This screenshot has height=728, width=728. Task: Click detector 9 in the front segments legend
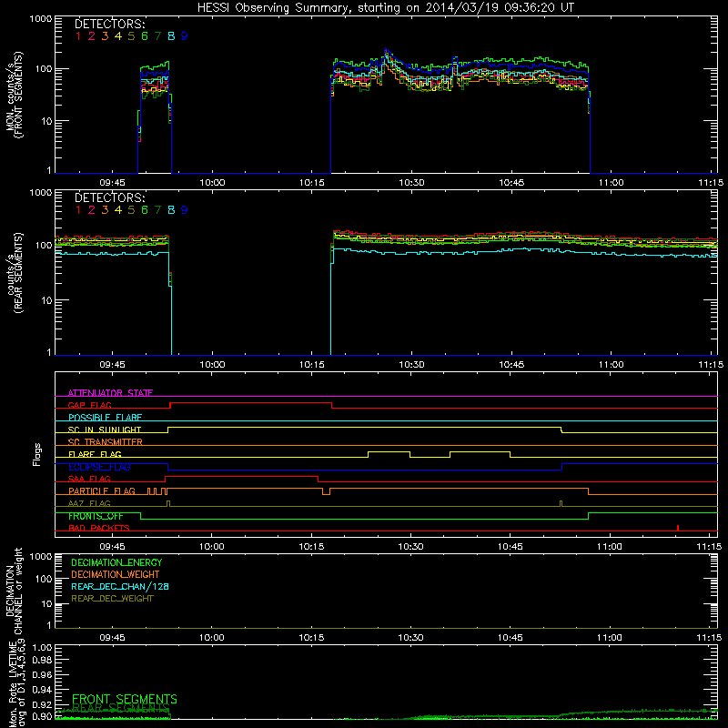pyautogui.click(x=185, y=36)
